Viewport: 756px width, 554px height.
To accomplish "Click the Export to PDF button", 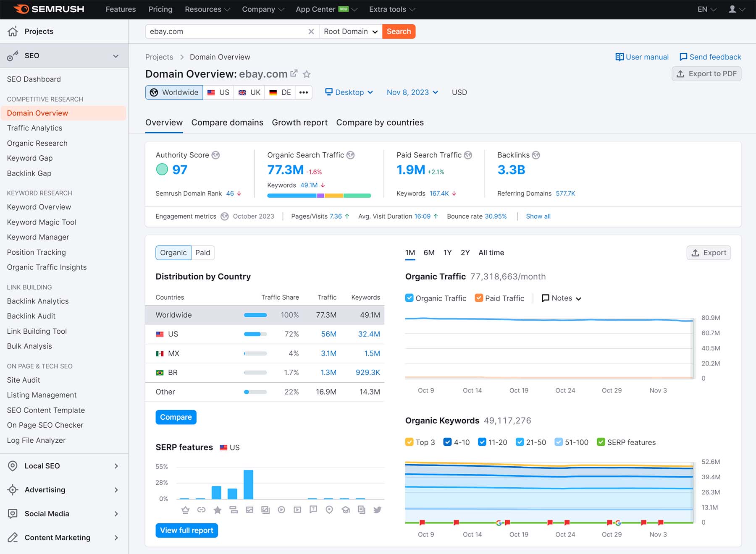I will (x=706, y=73).
